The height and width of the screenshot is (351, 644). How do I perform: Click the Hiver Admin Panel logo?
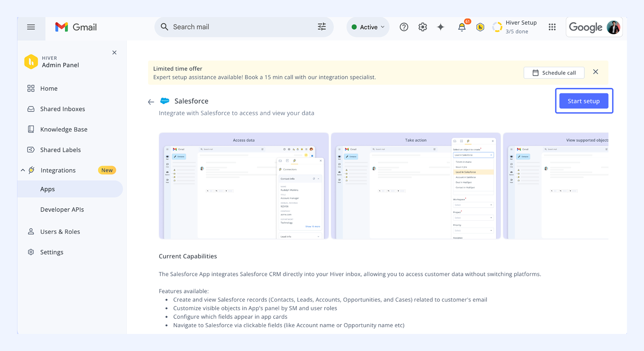click(x=31, y=61)
